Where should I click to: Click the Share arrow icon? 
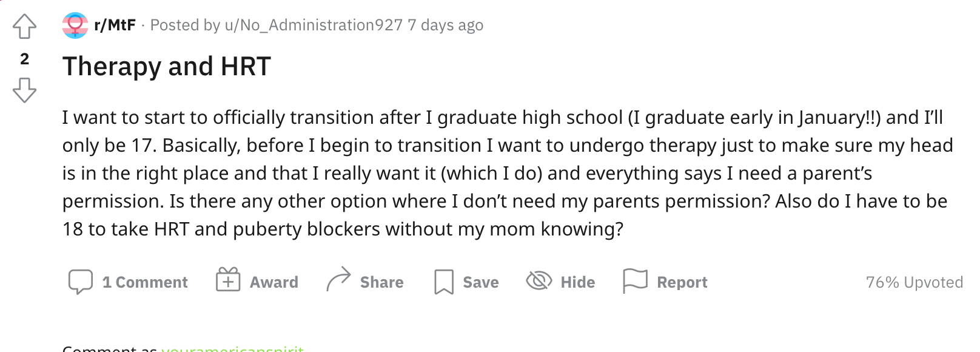click(x=338, y=280)
